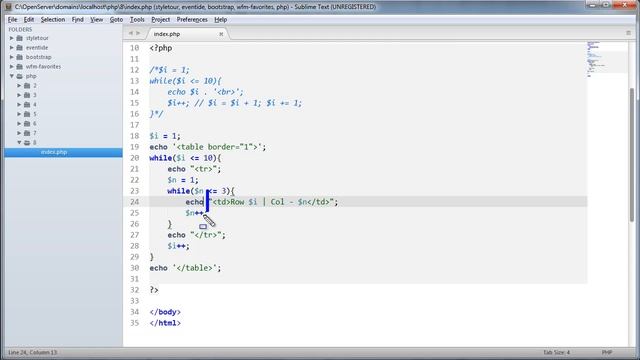Click line number 24 in gutter
The image size is (640, 360).
tap(134, 202)
